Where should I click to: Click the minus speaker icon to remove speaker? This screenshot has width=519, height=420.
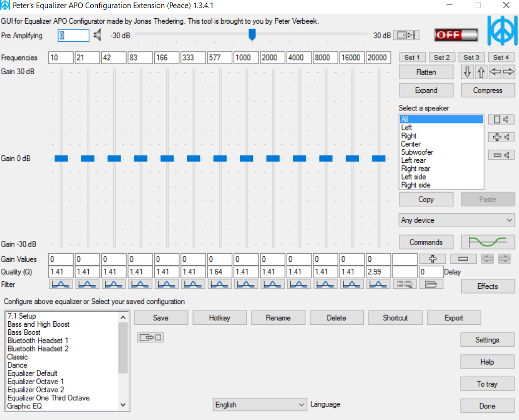(501, 155)
